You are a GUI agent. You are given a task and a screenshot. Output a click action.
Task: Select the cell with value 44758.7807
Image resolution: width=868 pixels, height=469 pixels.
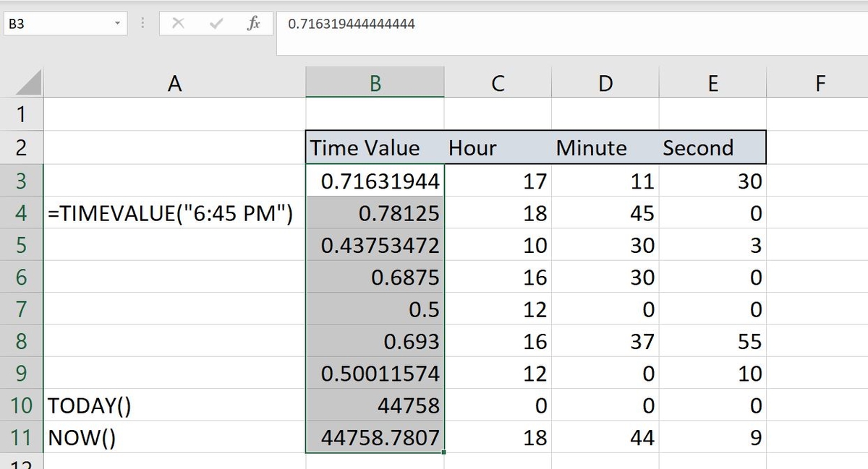(x=375, y=437)
